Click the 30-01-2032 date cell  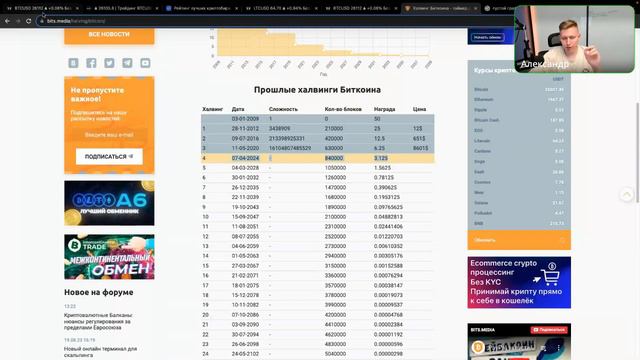(245, 178)
